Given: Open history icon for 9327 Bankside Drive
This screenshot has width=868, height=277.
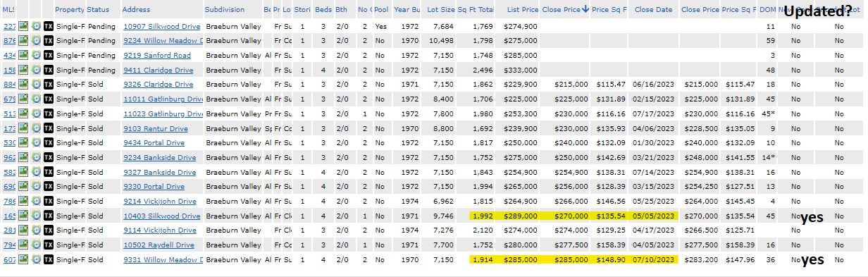Looking at the screenshot, I should pos(36,173).
